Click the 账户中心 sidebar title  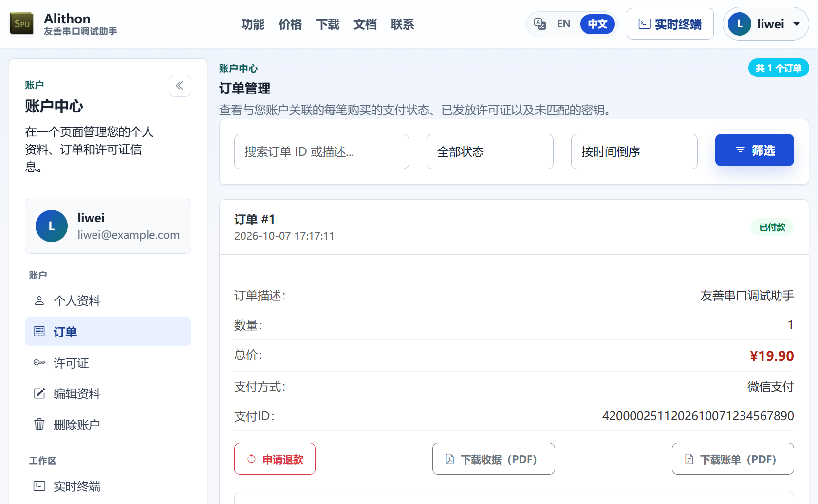(x=54, y=106)
